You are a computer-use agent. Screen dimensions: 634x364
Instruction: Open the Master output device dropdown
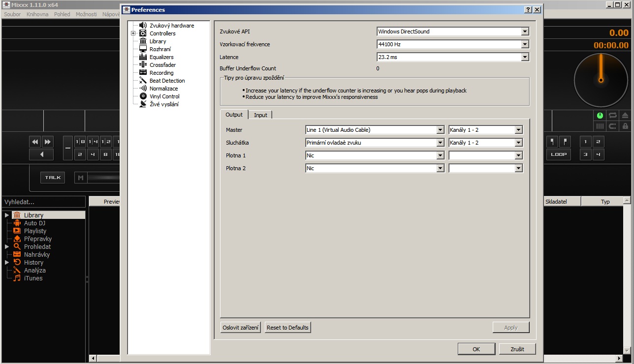click(x=375, y=130)
